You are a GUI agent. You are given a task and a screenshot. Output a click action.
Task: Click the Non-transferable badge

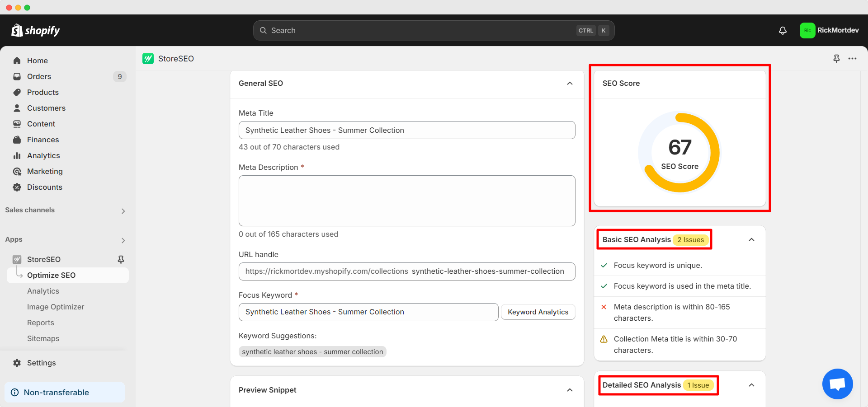pos(65,392)
